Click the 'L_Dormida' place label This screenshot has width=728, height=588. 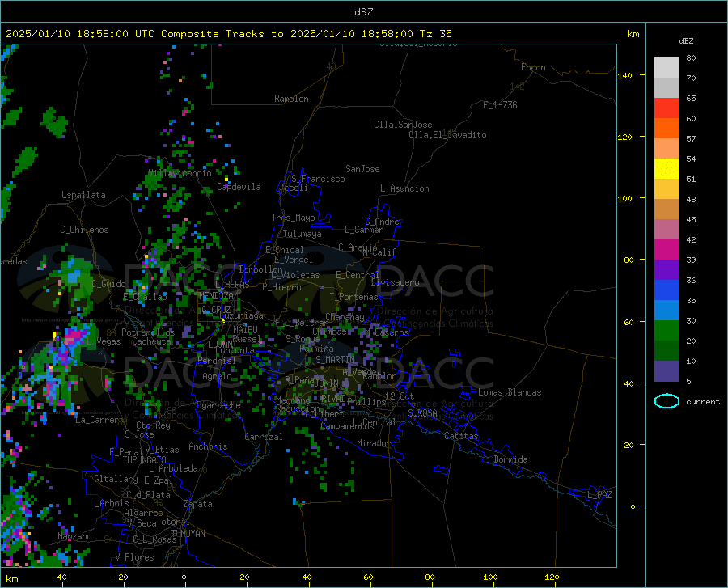pyautogui.click(x=505, y=459)
